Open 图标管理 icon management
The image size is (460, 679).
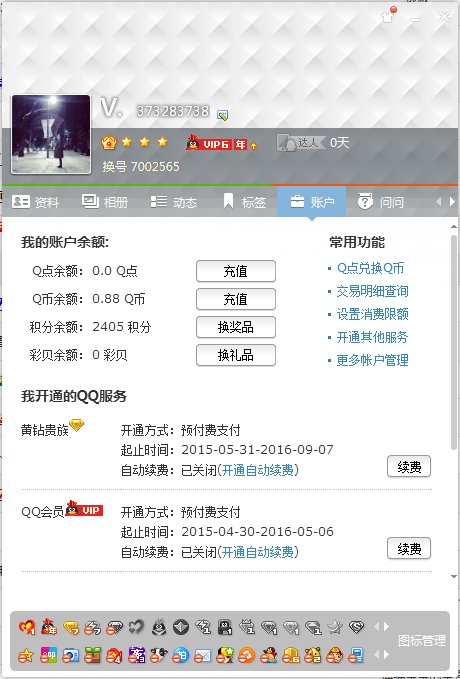[421, 640]
